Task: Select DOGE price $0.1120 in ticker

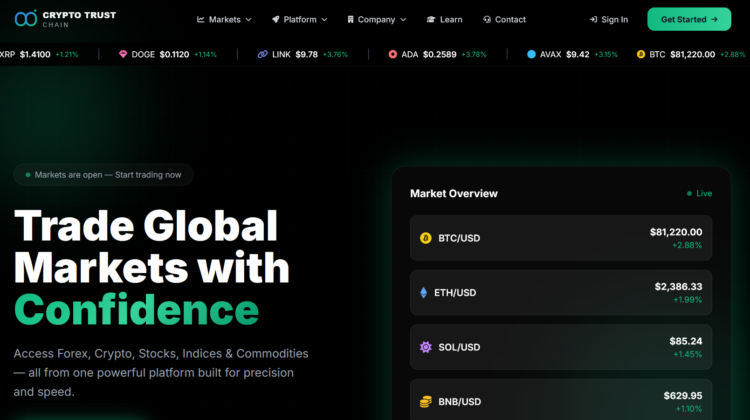Action: pyautogui.click(x=174, y=55)
